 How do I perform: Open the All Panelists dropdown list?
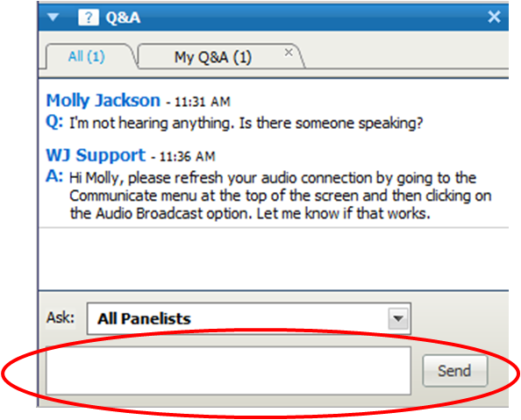pos(249,318)
